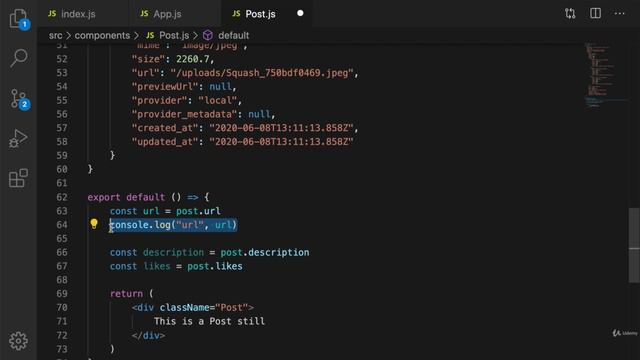Image resolution: width=640 pixels, height=360 pixels.
Task: Click the closing </div> tag
Action: (148, 336)
